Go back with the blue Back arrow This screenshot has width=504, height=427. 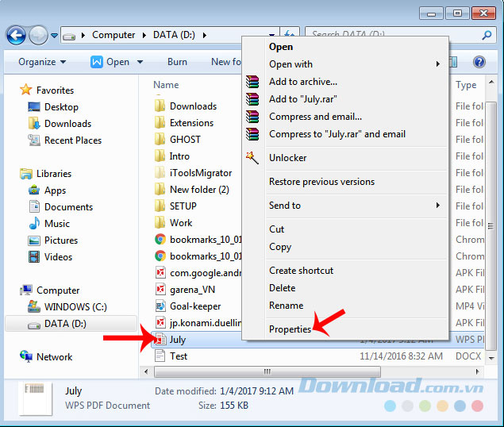click(16, 35)
